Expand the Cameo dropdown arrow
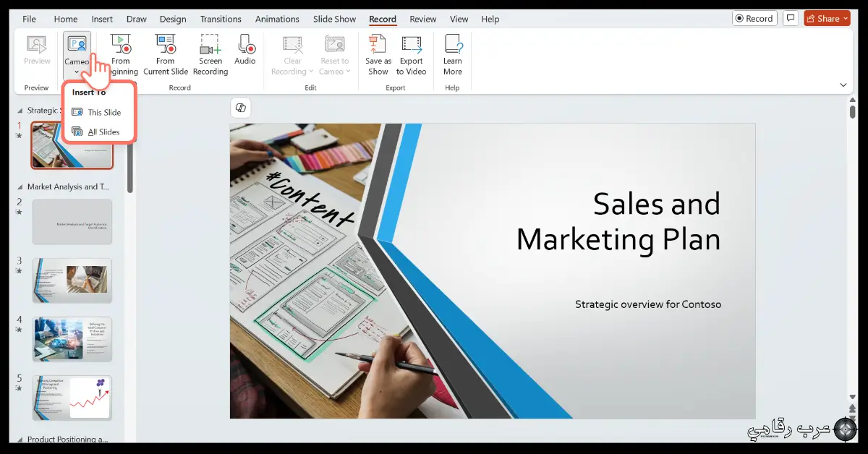Image resolution: width=868 pixels, height=454 pixels. tap(77, 72)
